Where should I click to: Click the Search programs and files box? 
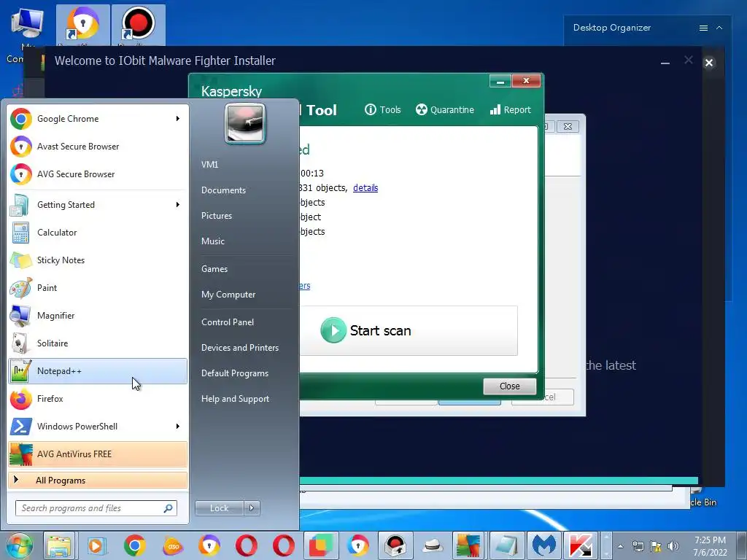tap(96, 508)
